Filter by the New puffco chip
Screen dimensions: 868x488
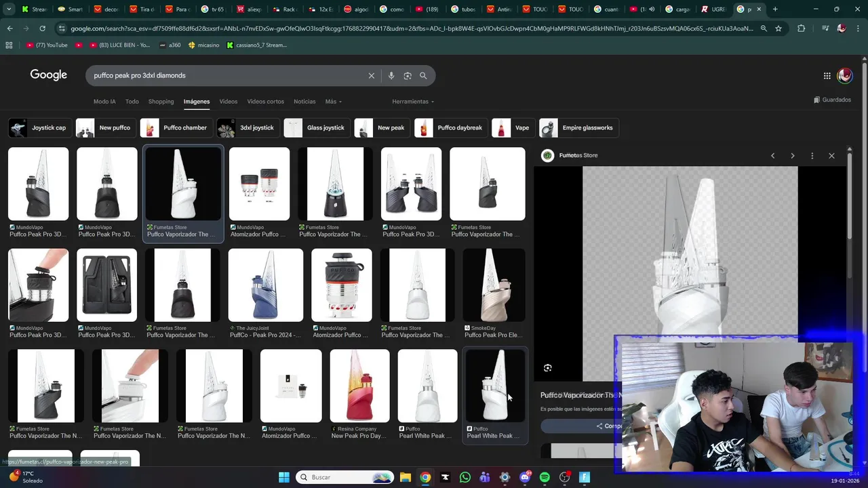[x=106, y=128]
